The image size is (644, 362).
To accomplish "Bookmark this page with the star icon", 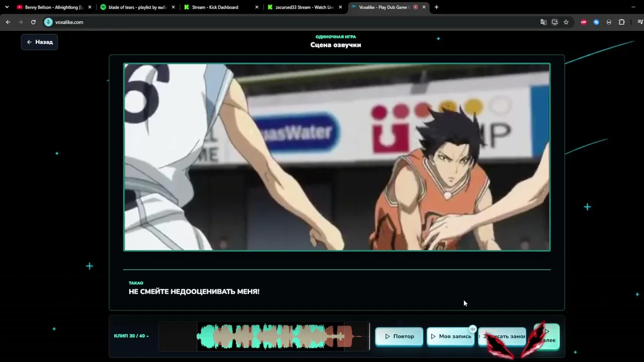I will (566, 22).
